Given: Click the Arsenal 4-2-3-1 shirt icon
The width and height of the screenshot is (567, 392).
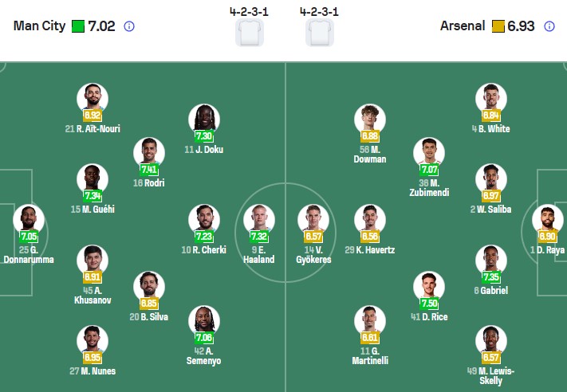Looking at the screenshot, I should pos(318,33).
